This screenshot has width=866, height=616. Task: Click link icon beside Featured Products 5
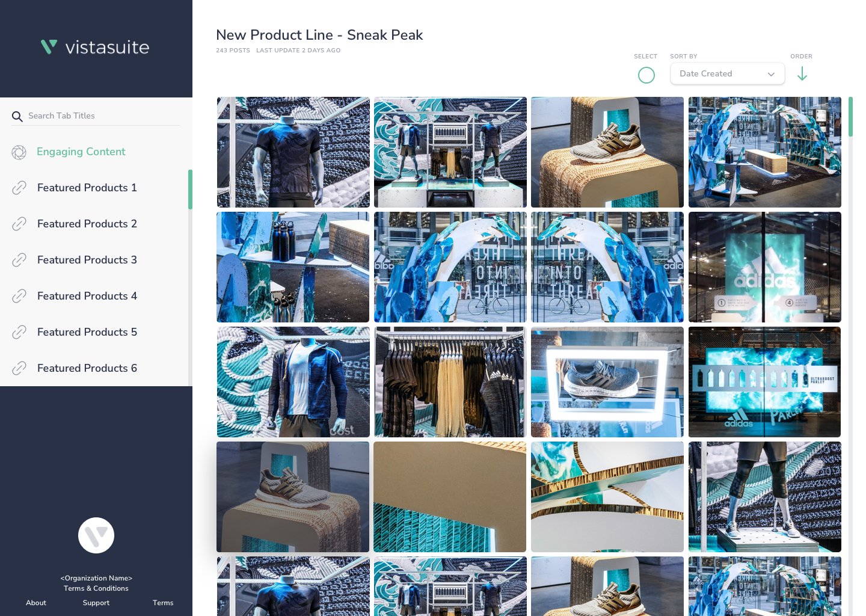pos(19,332)
